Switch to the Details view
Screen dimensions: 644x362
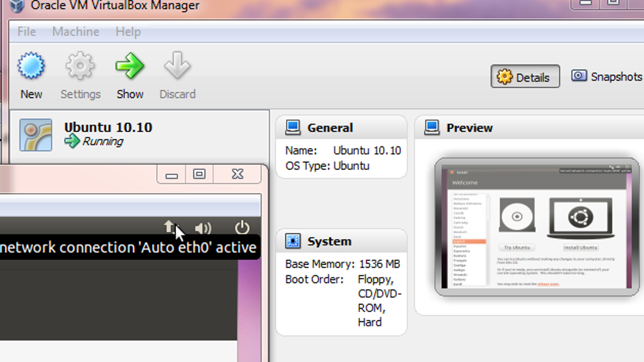tap(525, 76)
